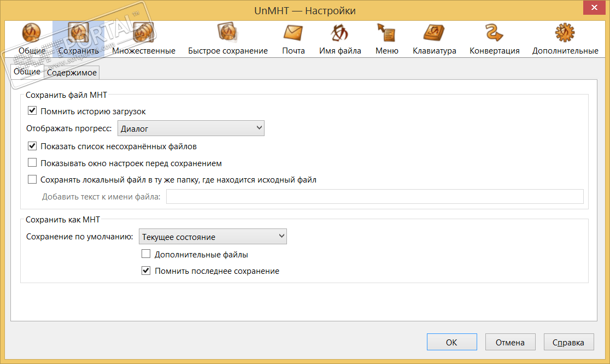The height and width of the screenshot is (364, 610).
Task: Check the Дополнительные файлы checkbox
Action: coord(146,254)
